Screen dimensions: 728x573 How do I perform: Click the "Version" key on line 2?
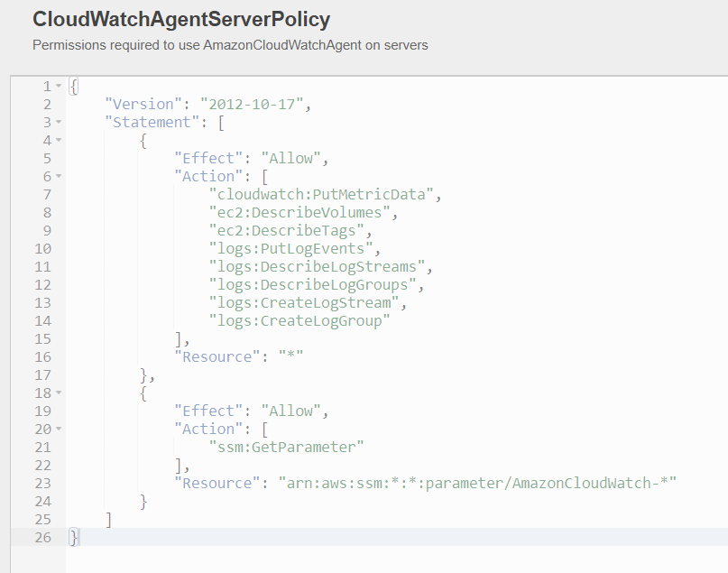(143, 104)
